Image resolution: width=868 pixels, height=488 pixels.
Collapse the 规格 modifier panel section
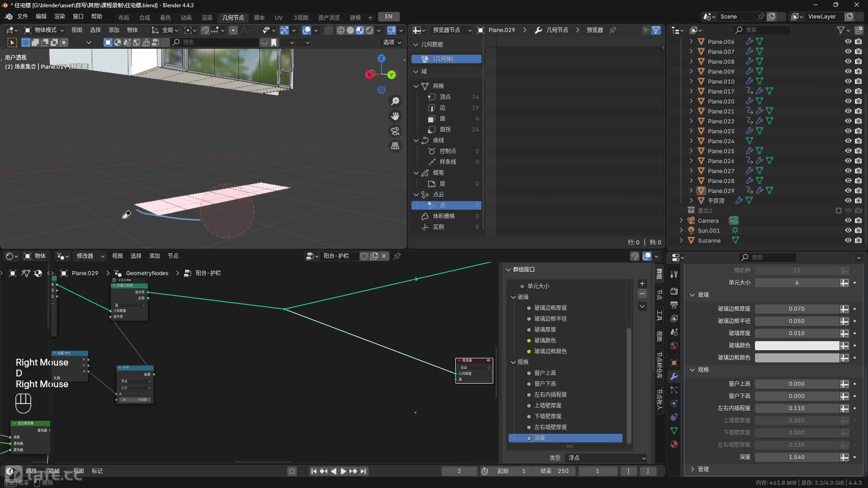point(692,370)
